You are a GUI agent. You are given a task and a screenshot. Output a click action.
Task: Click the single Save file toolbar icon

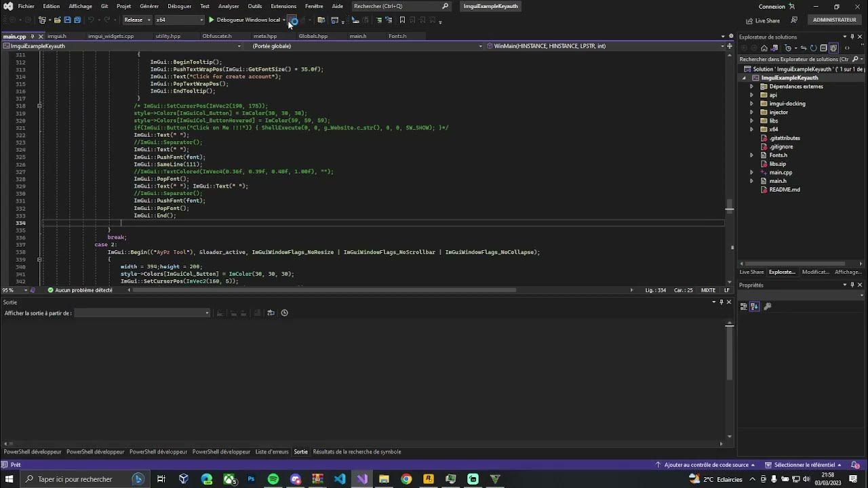pos(67,20)
